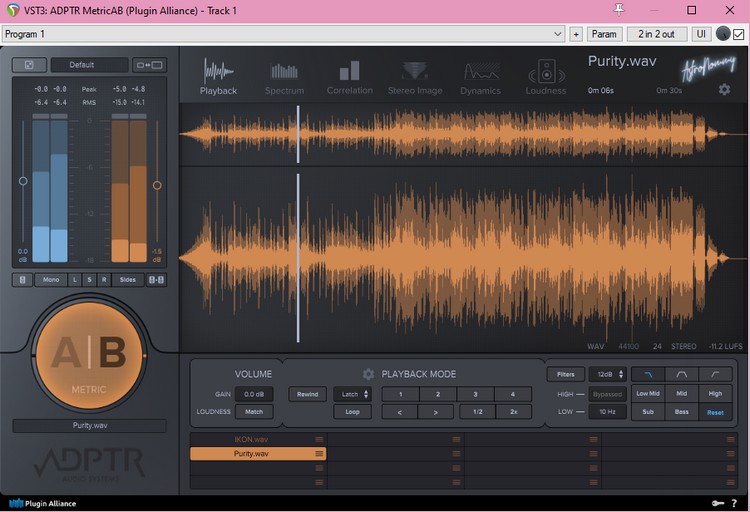Select the low-pass filter shape icon

point(648,374)
